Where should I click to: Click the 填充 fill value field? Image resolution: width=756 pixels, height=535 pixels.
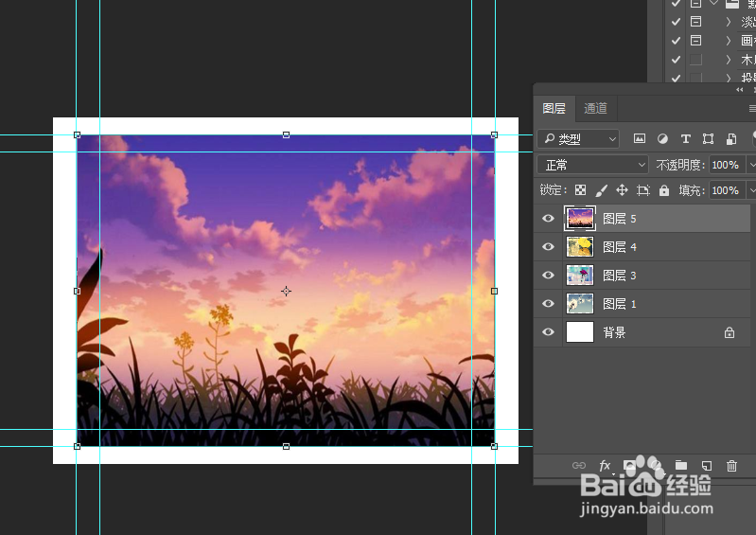(727, 190)
